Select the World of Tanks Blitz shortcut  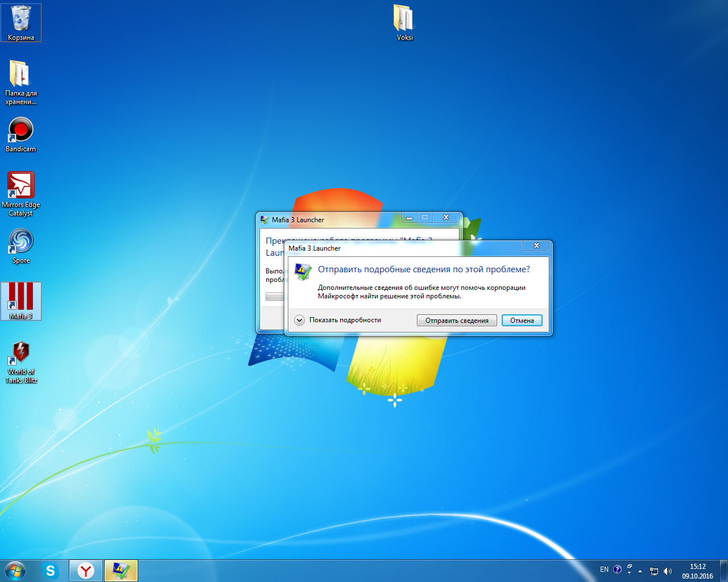[x=21, y=362]
